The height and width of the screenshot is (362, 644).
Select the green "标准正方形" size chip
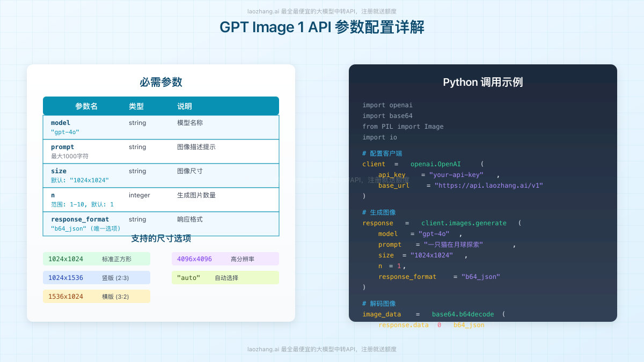point(97,259)
